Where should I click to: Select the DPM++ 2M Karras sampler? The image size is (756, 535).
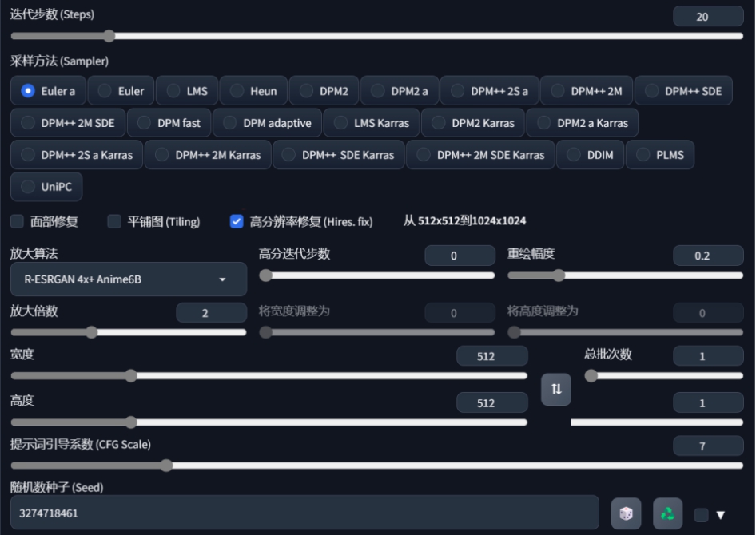coord(208,155)
